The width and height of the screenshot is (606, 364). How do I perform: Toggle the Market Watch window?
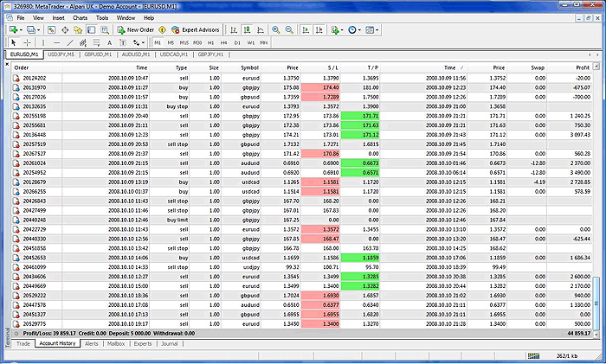click(x=51, y=29)
